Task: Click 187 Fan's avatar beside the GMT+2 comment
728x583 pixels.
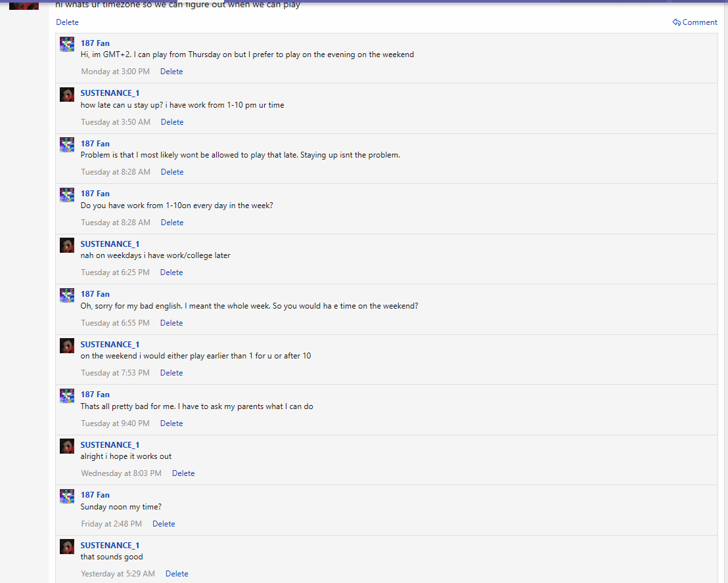Action: click(x=67, y=45)
